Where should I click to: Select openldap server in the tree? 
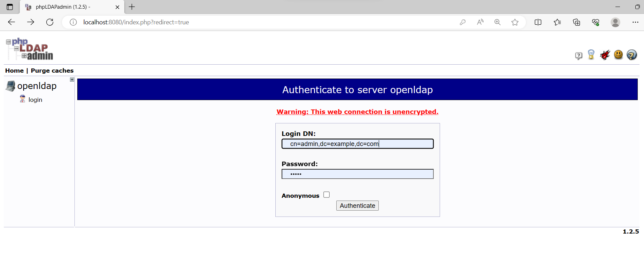pyautogui.click(x=37, y=86)
